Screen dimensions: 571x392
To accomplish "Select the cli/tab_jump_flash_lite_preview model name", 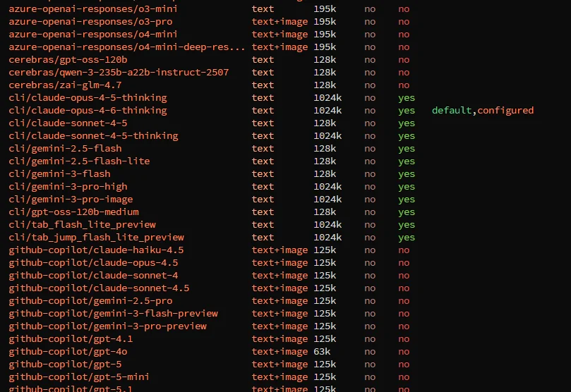I will (96, 238).
